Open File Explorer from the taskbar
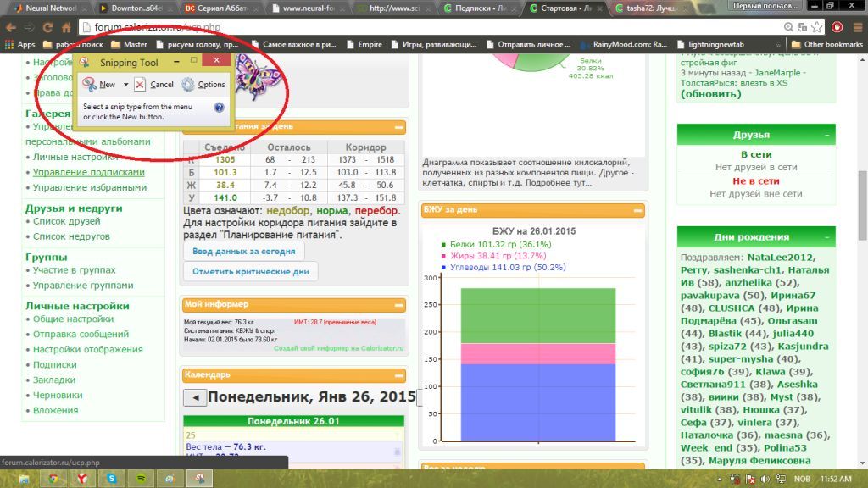This screenshot has width=868, height=488. (25, 479)
